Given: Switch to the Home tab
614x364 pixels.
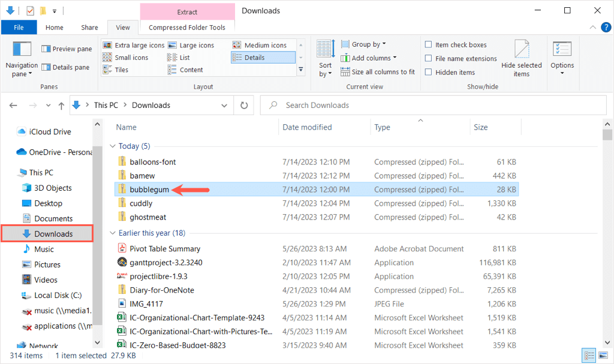Looking at the screenshot, I should coord(55,28).
